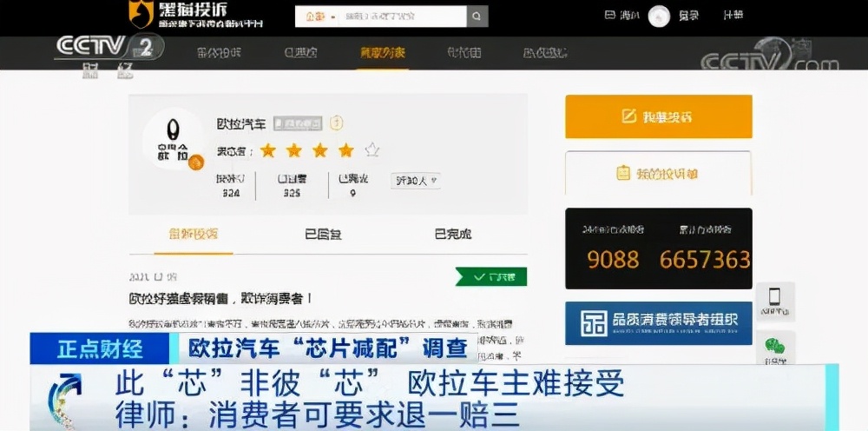Click the square logo on the blue banner
The image size is (868, 431).
pyautogui.click(x=594, y=323)
